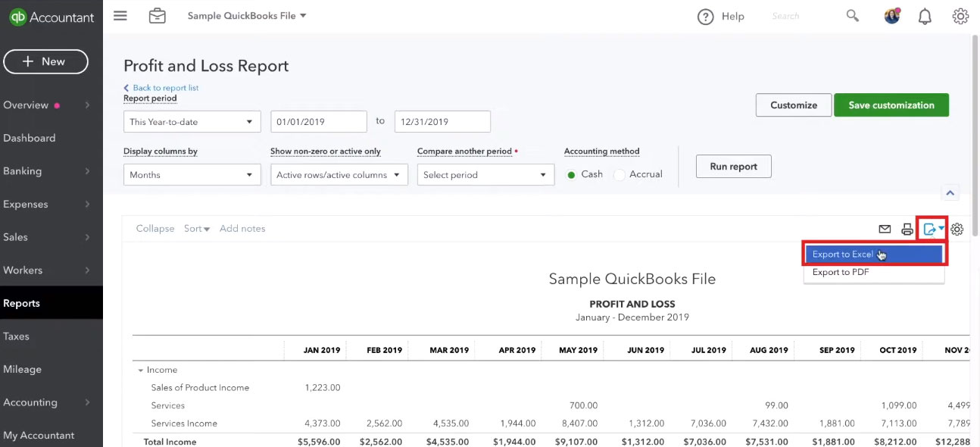The width and height of the screenshot is (980, 447).
Task: Open Sales in the sidebar
Action: coord(51,237)
